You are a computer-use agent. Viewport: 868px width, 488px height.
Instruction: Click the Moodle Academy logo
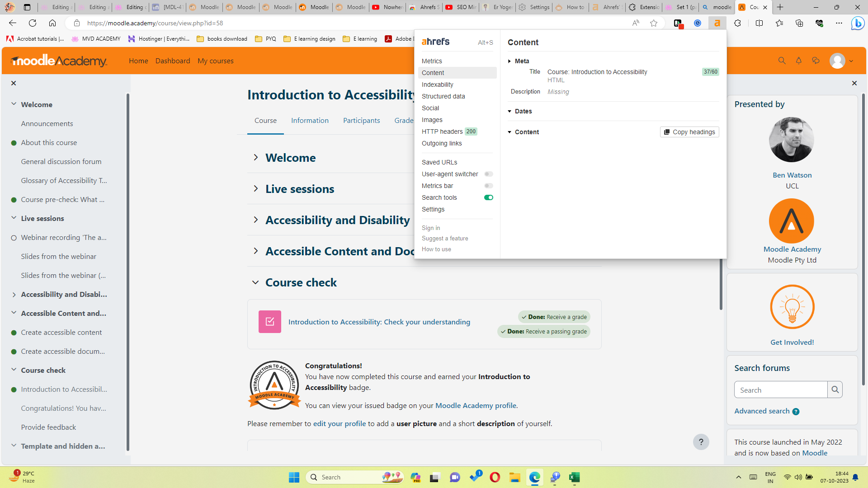[x=59, y=61]
